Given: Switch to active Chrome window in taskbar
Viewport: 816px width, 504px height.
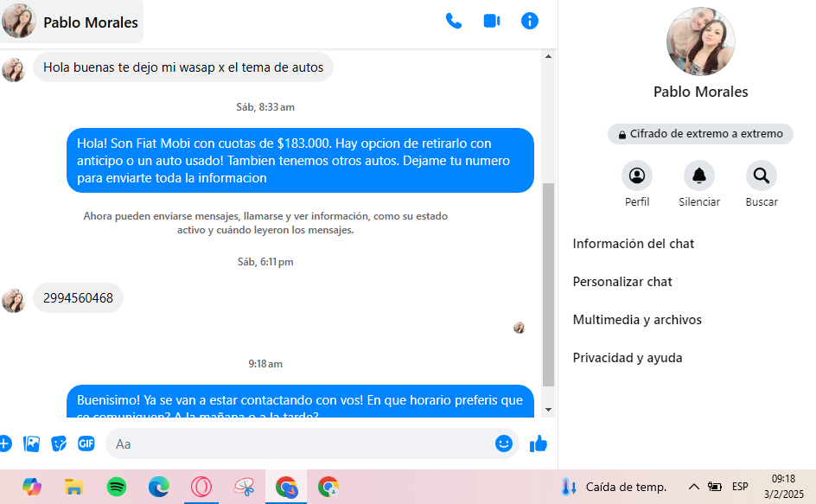Looking at the screenshot, I should pos(286,487).
